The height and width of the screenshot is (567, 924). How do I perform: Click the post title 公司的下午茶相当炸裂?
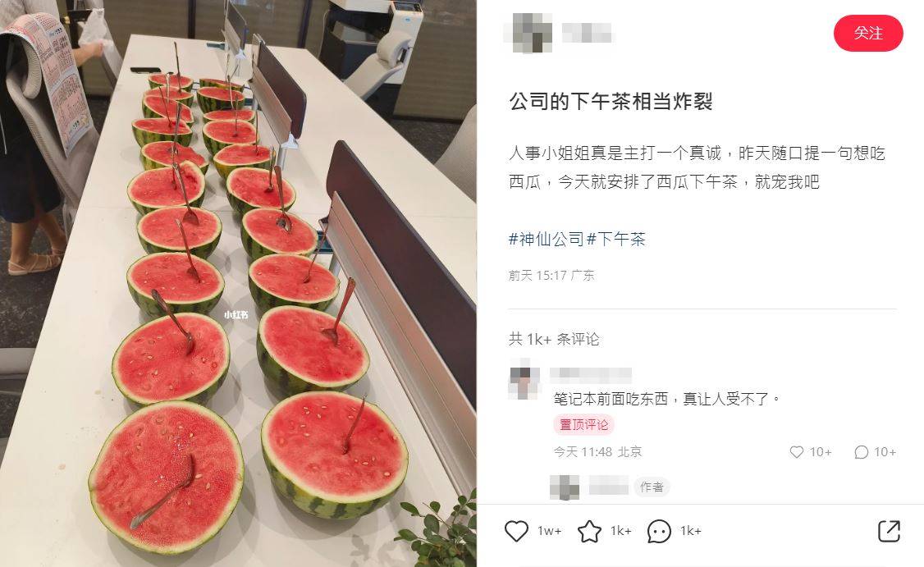point(611,102)
